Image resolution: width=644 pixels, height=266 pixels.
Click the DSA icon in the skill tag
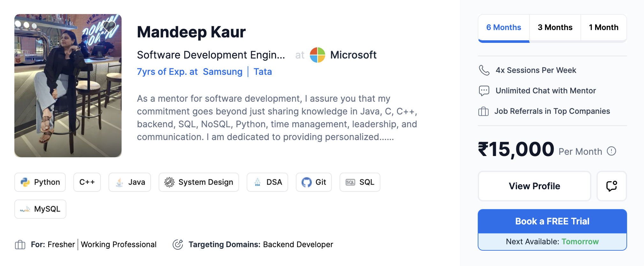[258, 182]
